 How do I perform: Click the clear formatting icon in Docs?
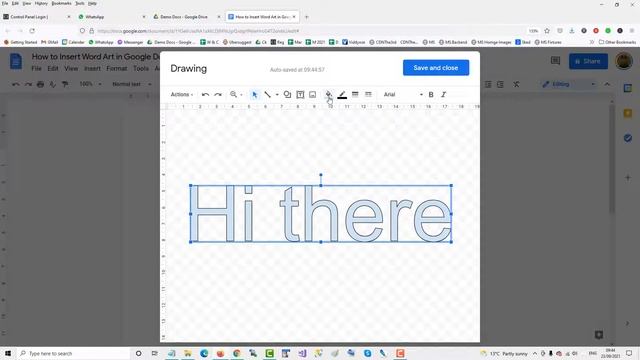[516, 84]
